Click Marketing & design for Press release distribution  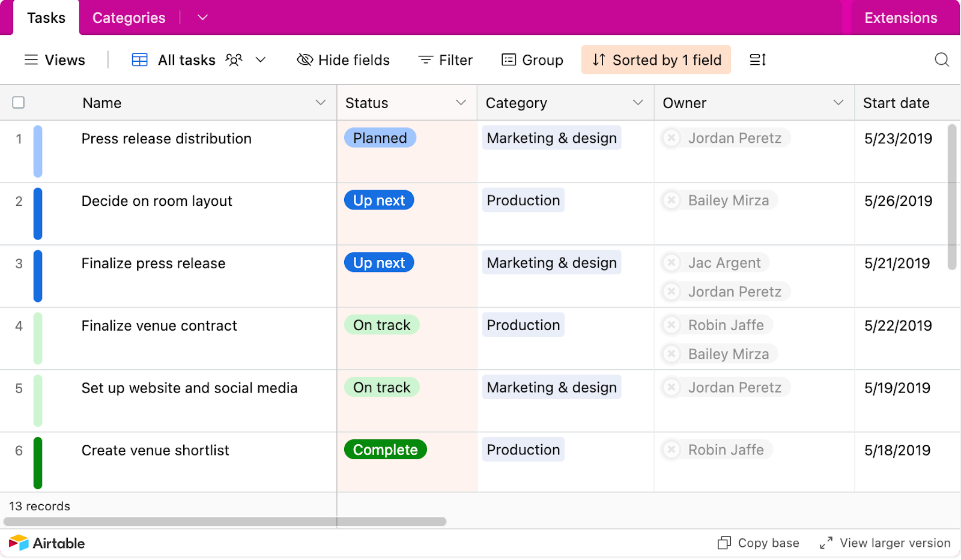(551, 138)
